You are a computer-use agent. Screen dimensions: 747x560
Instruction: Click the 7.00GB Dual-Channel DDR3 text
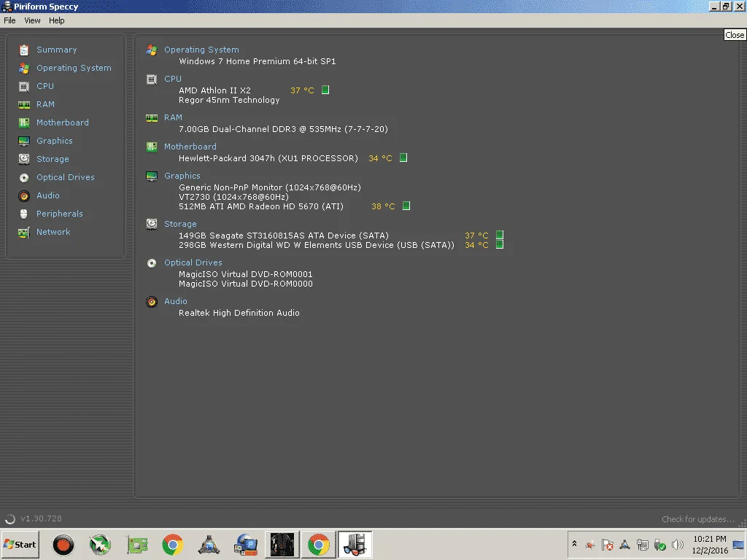(283, 129)
